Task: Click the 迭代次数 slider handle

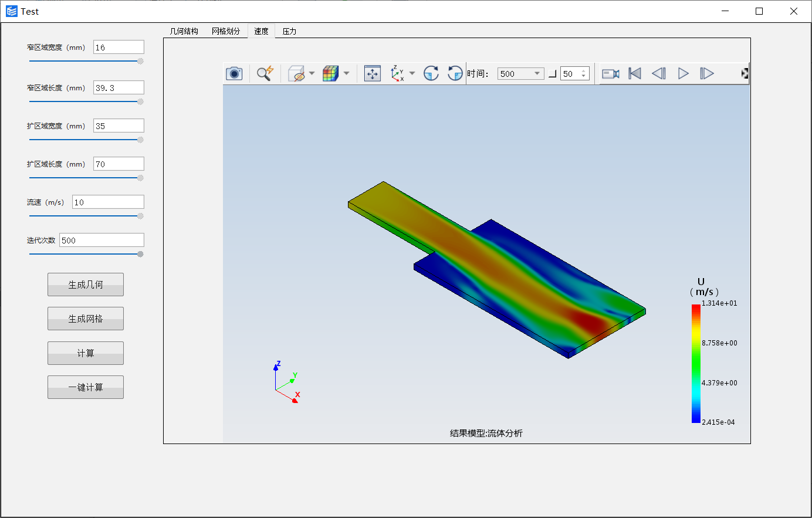Action: pos(140,254)
